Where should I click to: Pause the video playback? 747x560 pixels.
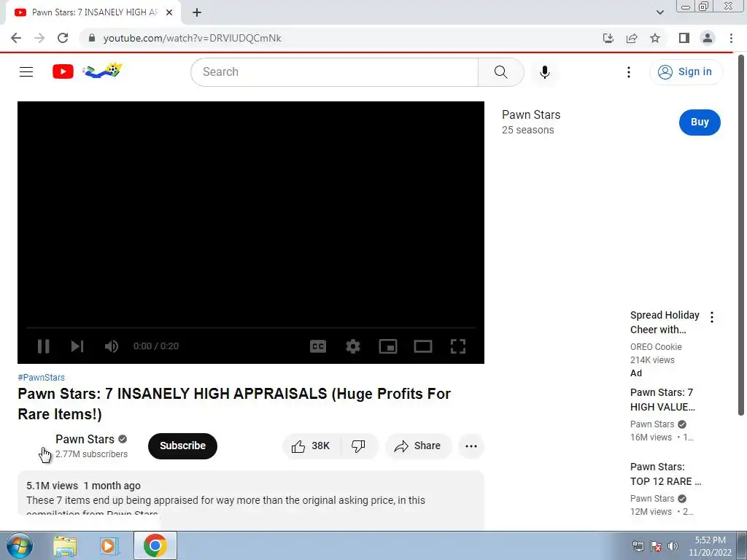[x=43, y=346]
